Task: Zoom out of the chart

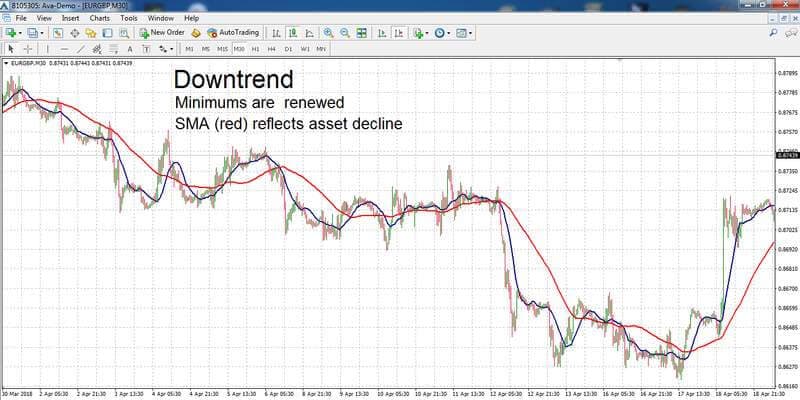Action: tap(345, 33)
